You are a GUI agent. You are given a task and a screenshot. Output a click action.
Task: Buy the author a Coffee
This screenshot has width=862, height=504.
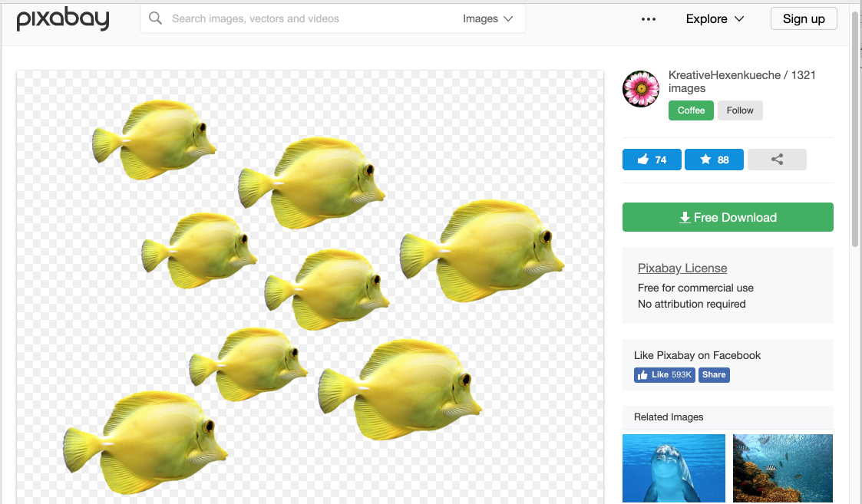click(691, 110)
